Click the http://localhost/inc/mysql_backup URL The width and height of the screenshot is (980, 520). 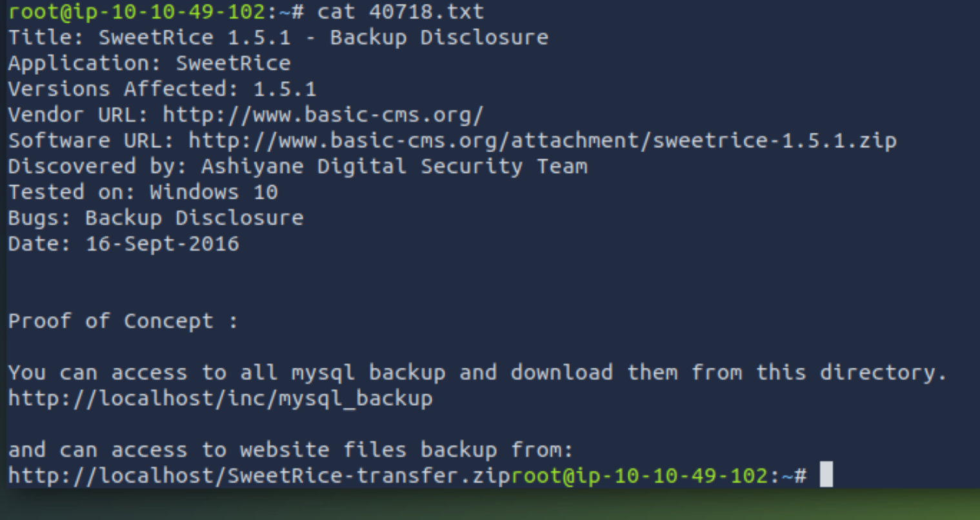(220, 399)
